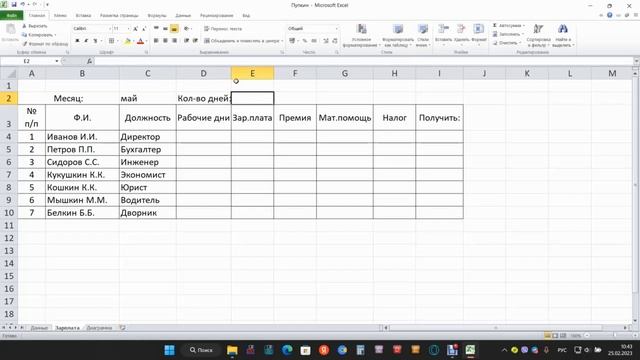Open Windows Start menu
This screenshot has width=640, height=360.
point(169,350)
